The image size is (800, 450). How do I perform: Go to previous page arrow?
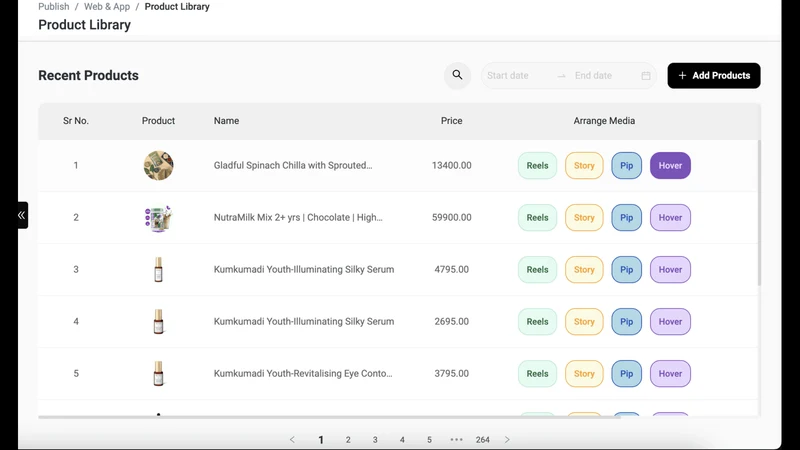292,439
